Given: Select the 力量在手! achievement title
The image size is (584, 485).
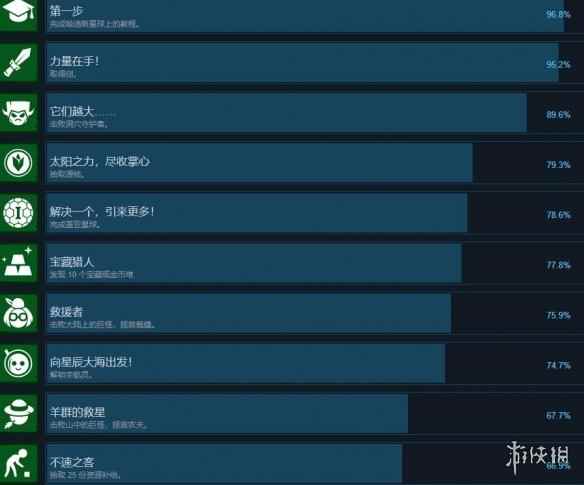Looking at the screenshot, I should [x=74, y=61].
